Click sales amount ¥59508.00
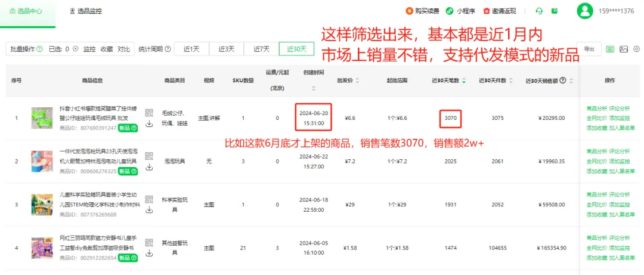 tap(552, 204)
